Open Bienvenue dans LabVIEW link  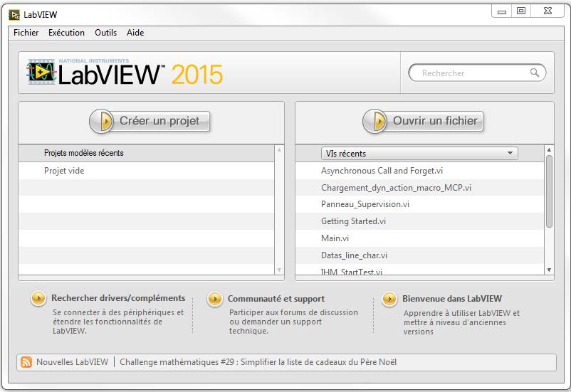[452, 299]
